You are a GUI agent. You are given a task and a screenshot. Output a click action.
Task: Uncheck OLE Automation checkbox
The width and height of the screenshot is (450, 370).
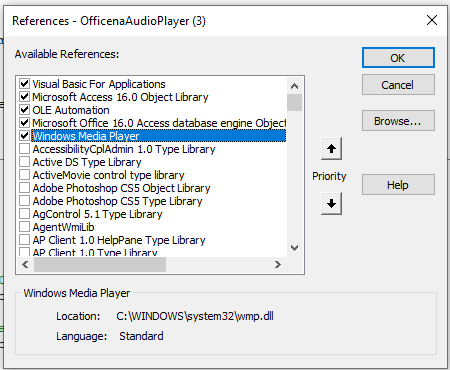click(x=24, y=110)
